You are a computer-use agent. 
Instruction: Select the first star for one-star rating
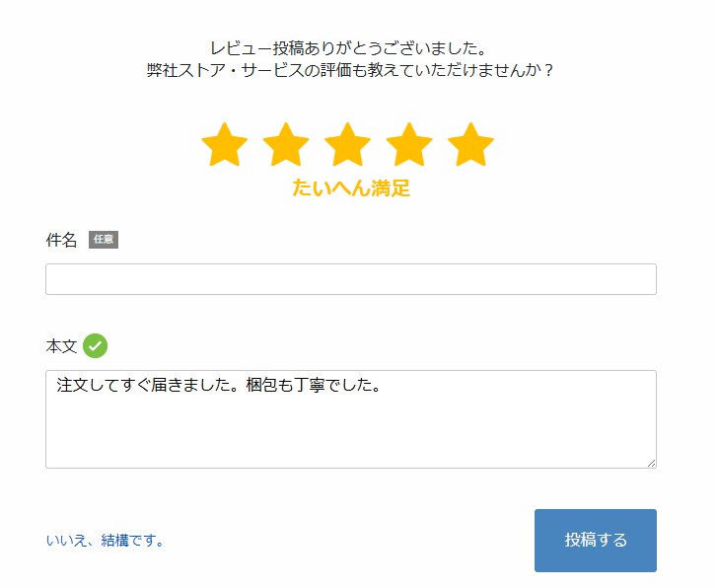coord(225,145)
